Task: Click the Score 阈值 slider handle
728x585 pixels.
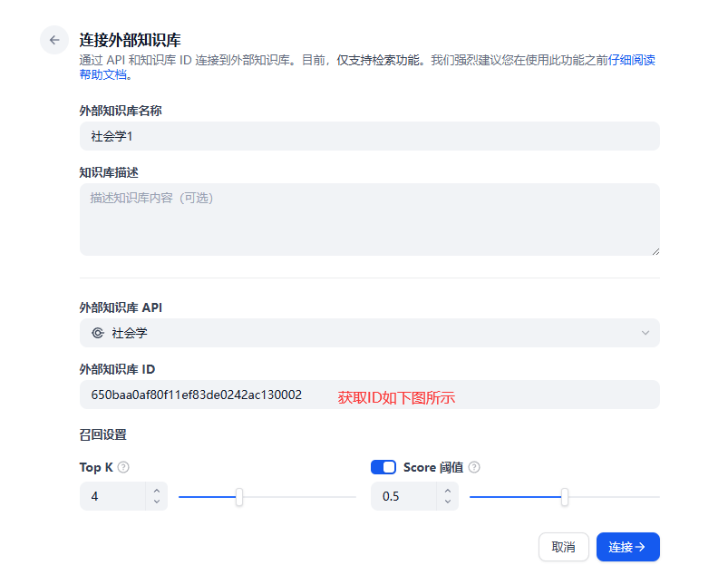Action: coord(565,496)
